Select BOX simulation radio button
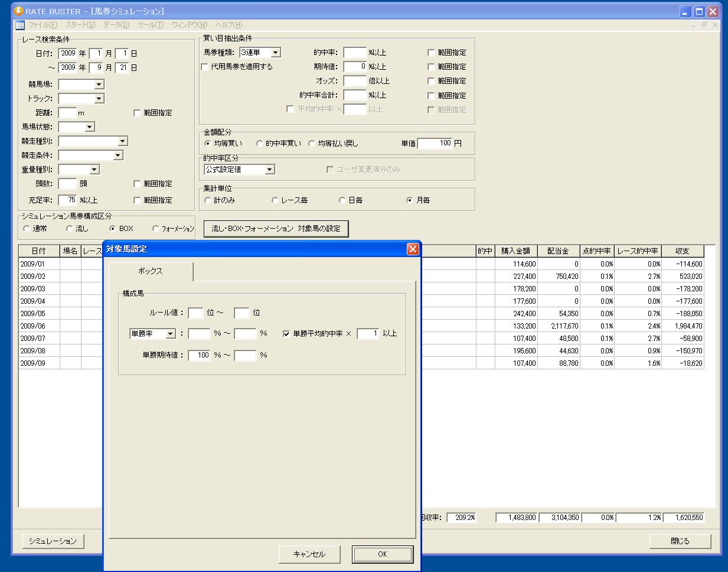 point(113,229)
